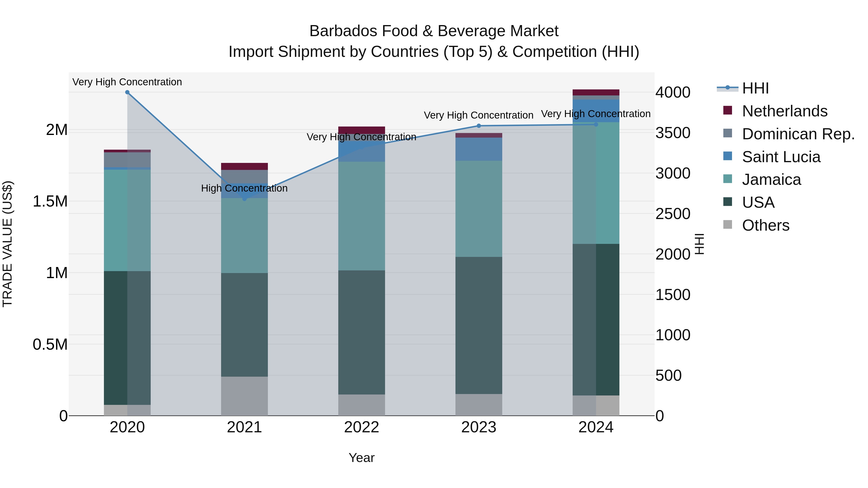The image size is (868, 488).
Task: Toggle the Saint Lucia legend entry
Action: (772, 157)
